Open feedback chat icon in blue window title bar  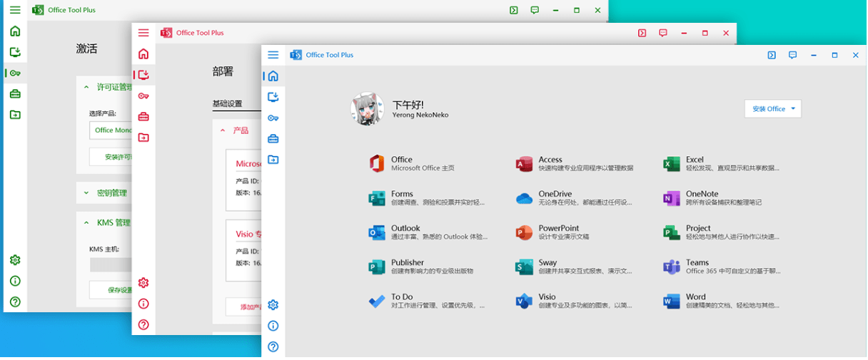792,55
